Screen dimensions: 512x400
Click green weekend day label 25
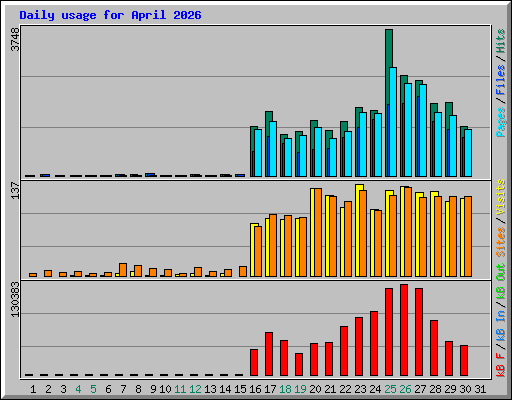click(390, 389)
